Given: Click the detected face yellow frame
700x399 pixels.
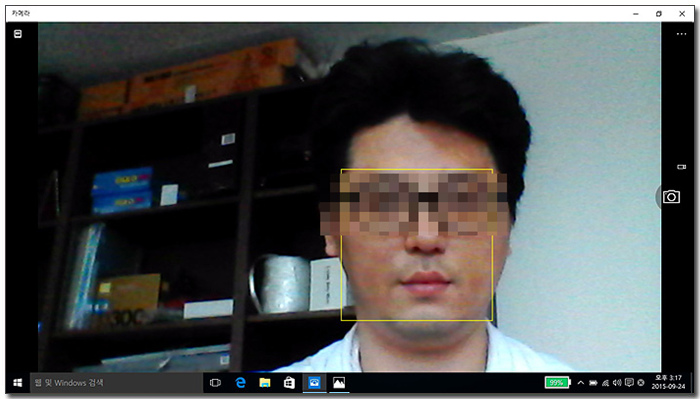Looking at the screenshot, I should (x=417, y=245).
